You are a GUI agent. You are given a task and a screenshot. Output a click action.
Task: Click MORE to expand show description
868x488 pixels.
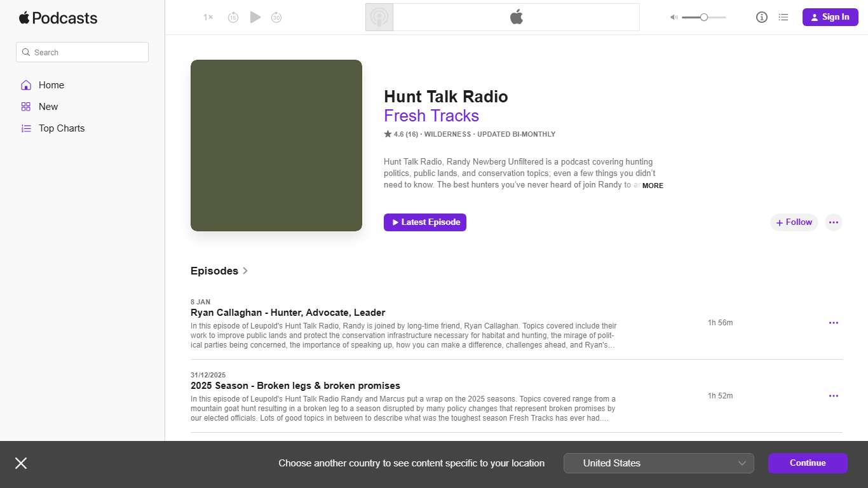653,186
